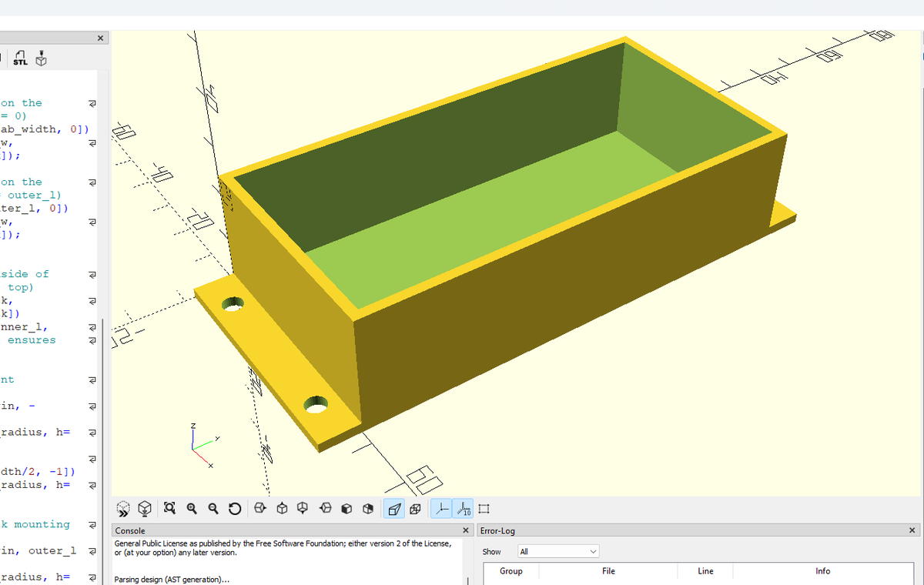Open the Show filter dropdown set to All
This screenshot has width=924, height=585.
point(557,551)
